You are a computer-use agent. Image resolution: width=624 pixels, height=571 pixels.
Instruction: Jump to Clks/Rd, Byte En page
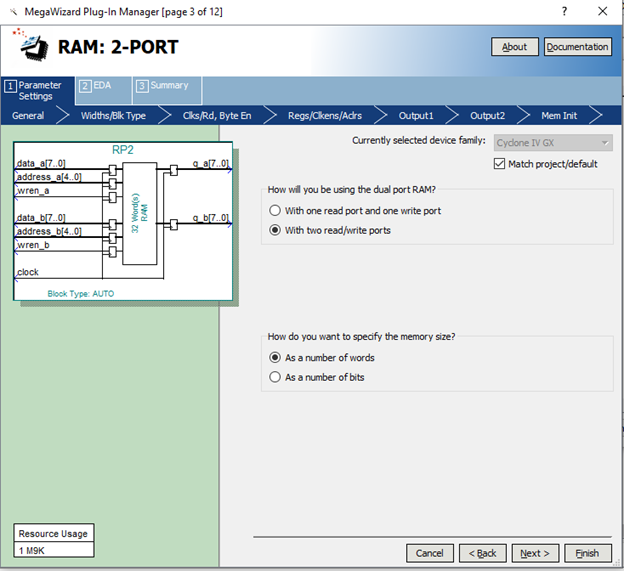(217, 116)
